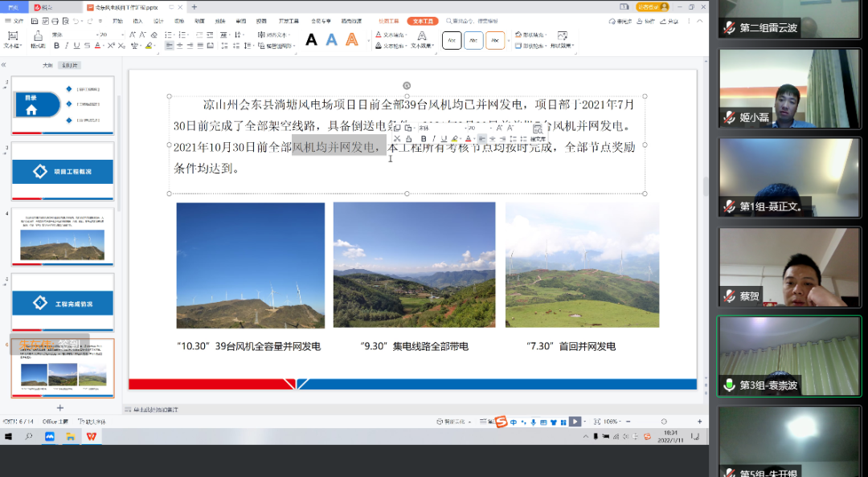868x477 pixels.
Task: Increase the paragraph indent level
Action: [x=210, y=35]
